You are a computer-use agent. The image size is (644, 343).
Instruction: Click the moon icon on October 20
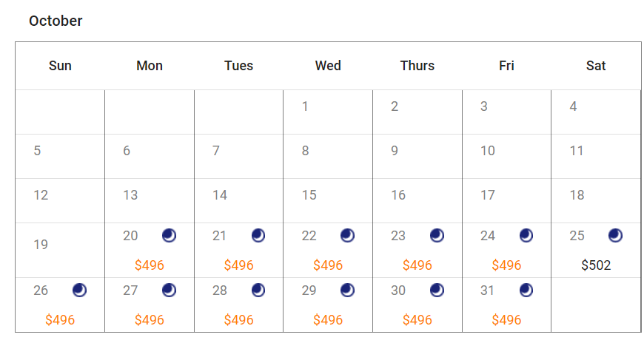[x=170, y=236]
